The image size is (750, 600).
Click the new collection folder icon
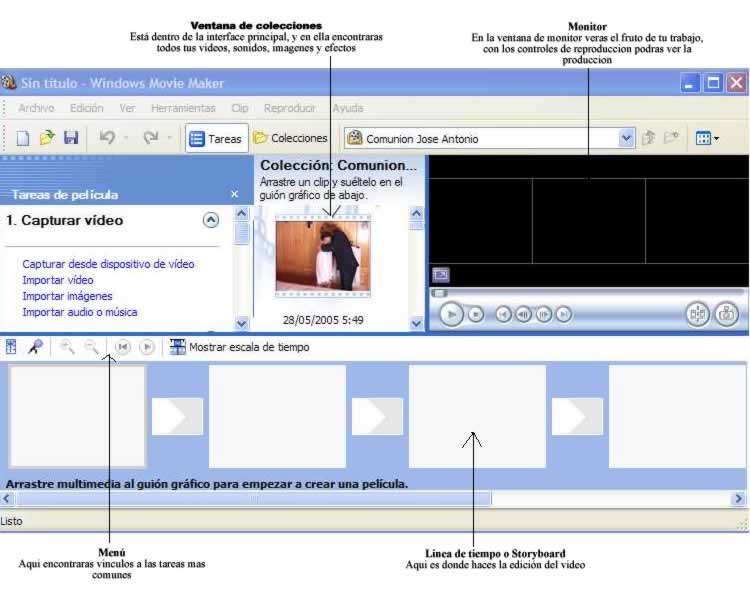(x=672, y=138)
